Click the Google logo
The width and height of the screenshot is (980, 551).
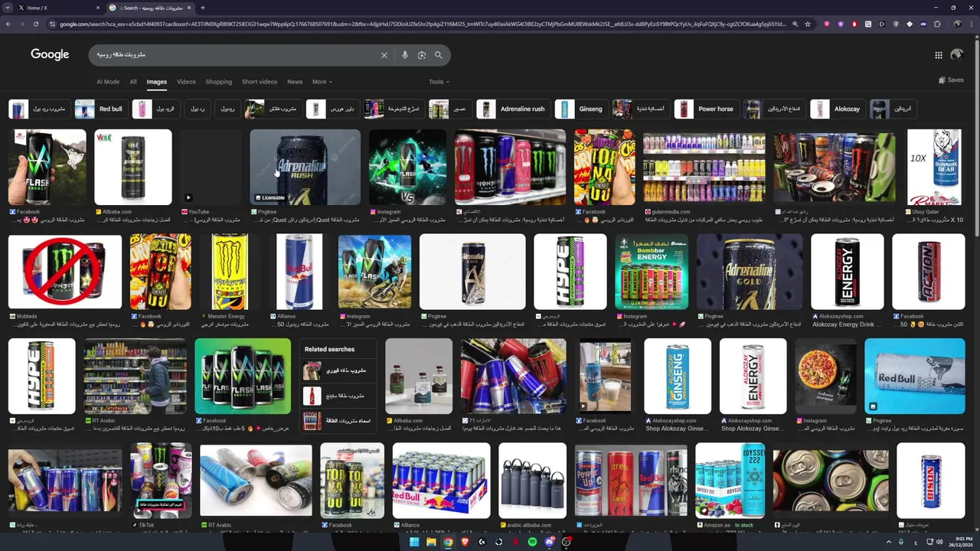tap(50, 54)
